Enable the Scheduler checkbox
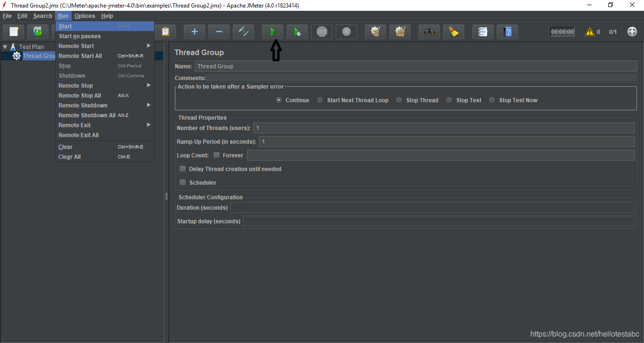644x343 pixels. point(183,183)
